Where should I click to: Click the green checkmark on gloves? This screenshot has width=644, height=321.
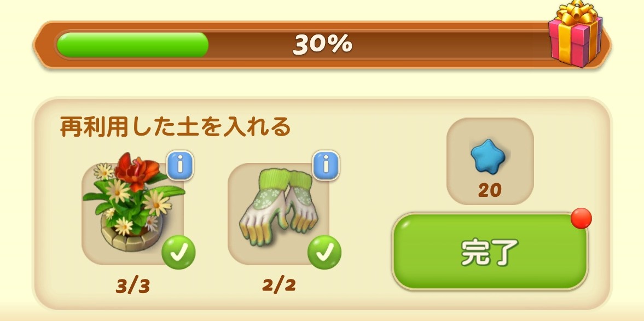coord(324,253)
